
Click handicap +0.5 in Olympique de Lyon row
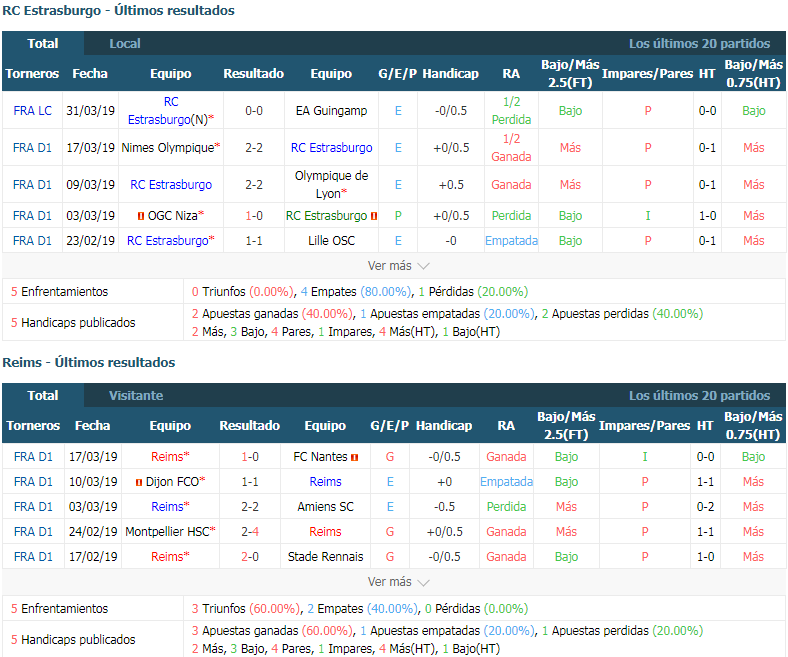(451, 184)
